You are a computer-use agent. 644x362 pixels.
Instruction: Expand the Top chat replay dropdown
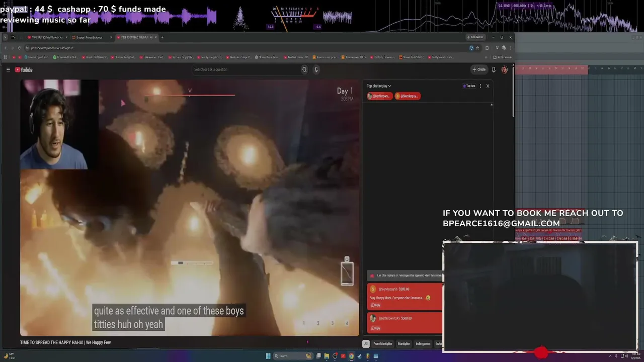[379, 86]
